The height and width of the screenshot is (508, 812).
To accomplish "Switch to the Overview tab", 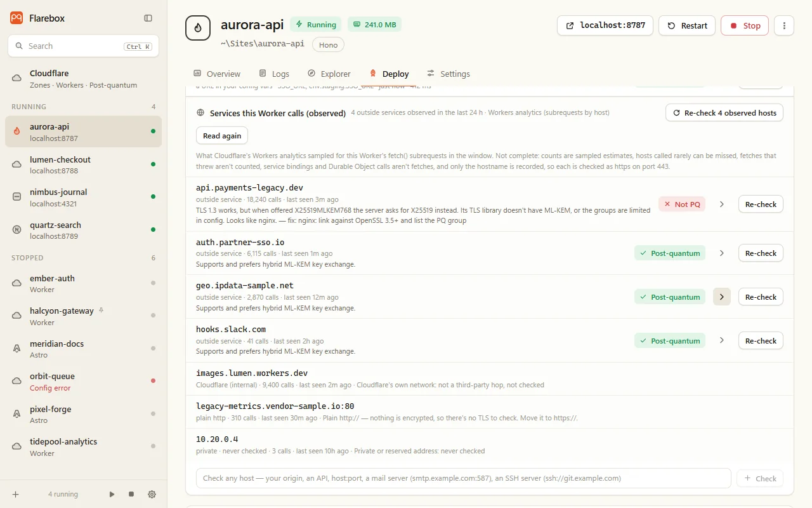I will click(217, 74).
